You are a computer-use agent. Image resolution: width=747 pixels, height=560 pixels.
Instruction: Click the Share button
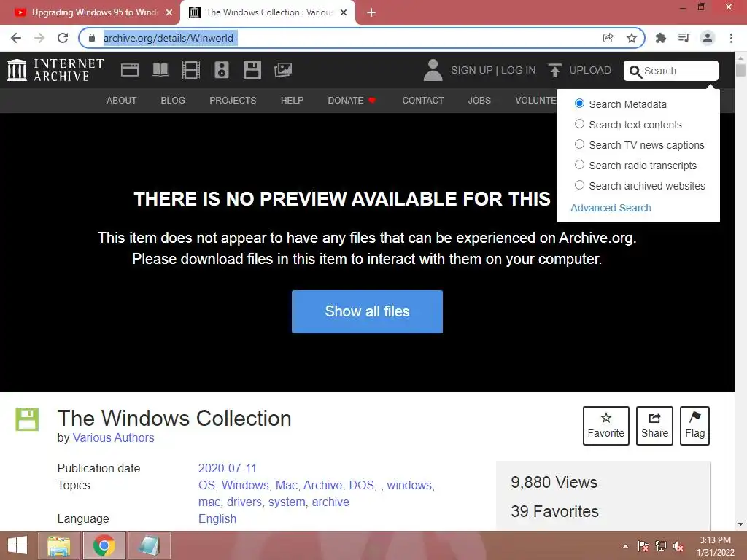click(x=654, y=426)
